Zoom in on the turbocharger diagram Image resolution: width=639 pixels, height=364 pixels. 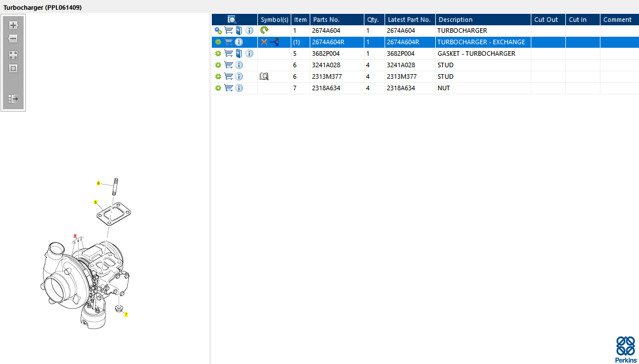pos(13,25)
